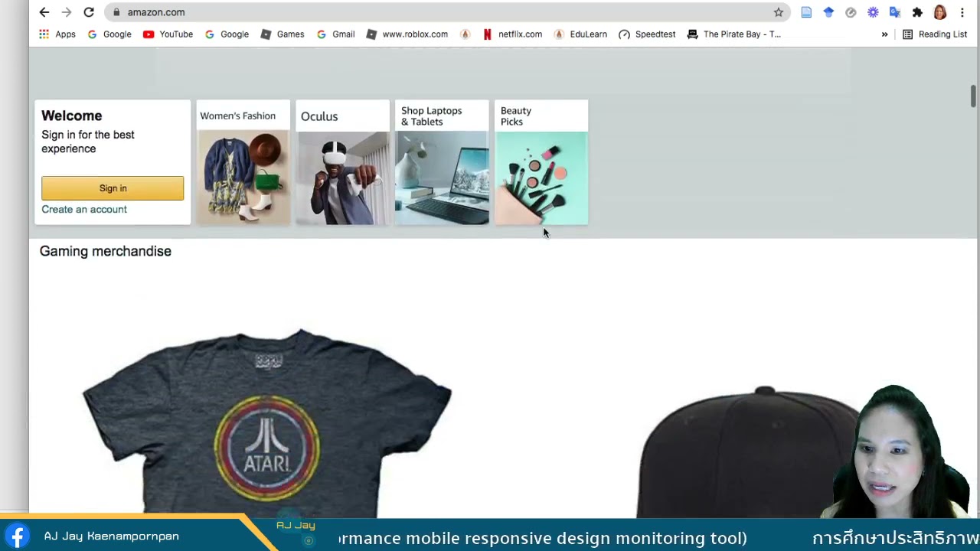Viewport: 980px width, 551px height.
Task: Open the Google bookmark right after Apps
Action: [x=109, y=34]
